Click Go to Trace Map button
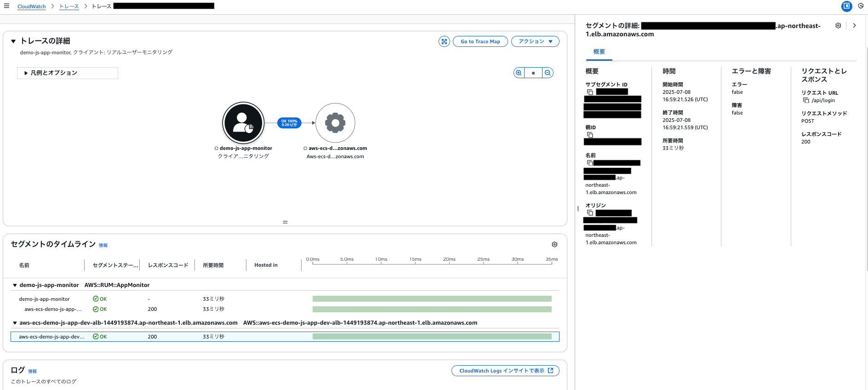868x390 pixels. pyautogui.click(x=480, y=41)
